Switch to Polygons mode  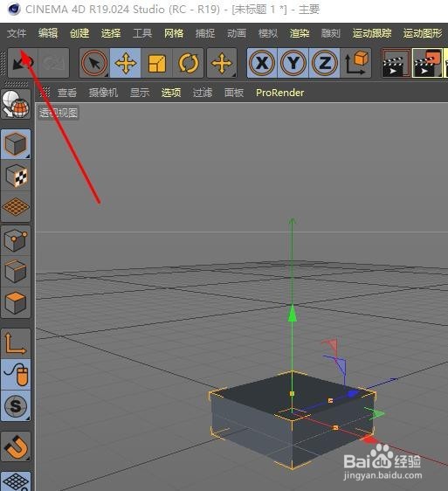[16, 302]
